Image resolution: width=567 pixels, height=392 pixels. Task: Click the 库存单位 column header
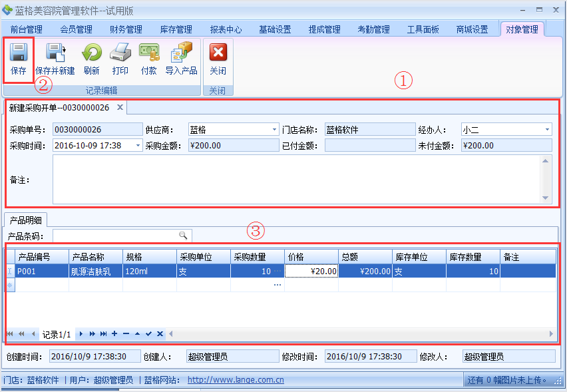click(419, 257)
